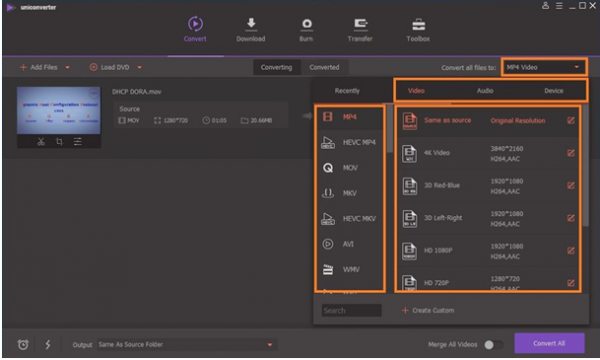This screenshot has height=360, width=600.
Task: Open effects adjust sliders icon under thumbnail
Action: click(x=78, y=142)
